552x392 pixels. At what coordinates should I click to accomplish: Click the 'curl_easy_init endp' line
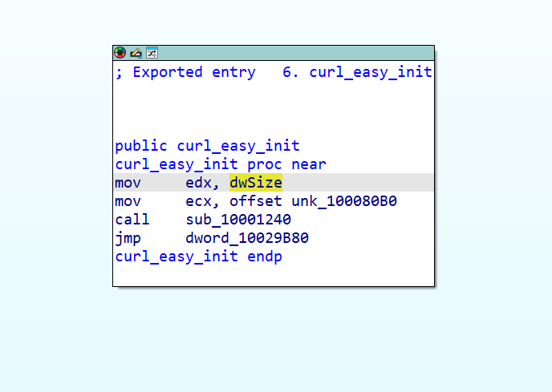pos(198,257)
